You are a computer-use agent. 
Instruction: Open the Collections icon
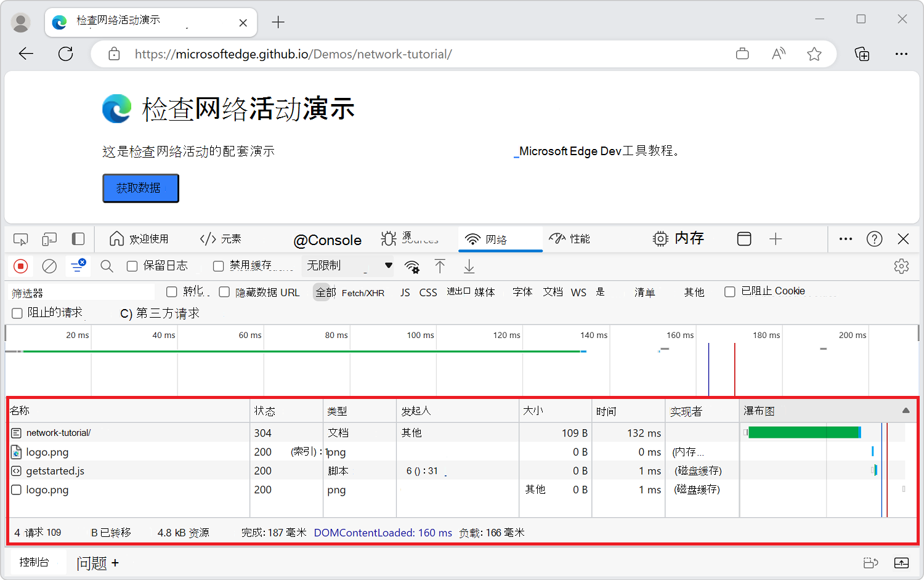point(862,54)
